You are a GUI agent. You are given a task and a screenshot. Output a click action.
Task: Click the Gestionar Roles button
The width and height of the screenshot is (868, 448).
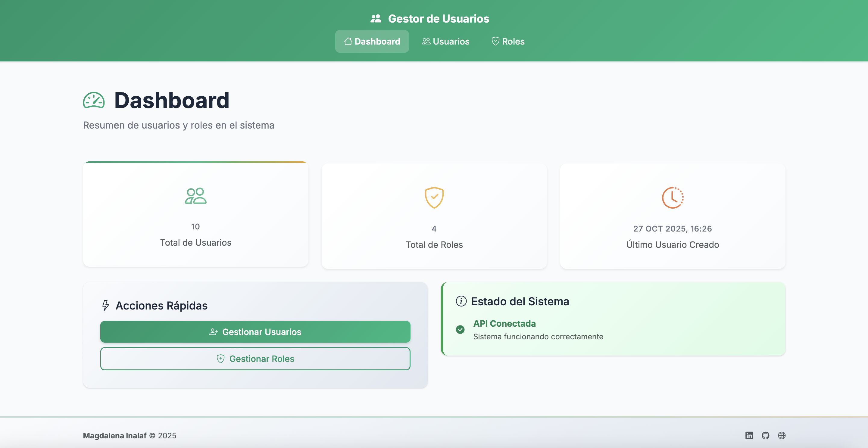click(255, 358)
